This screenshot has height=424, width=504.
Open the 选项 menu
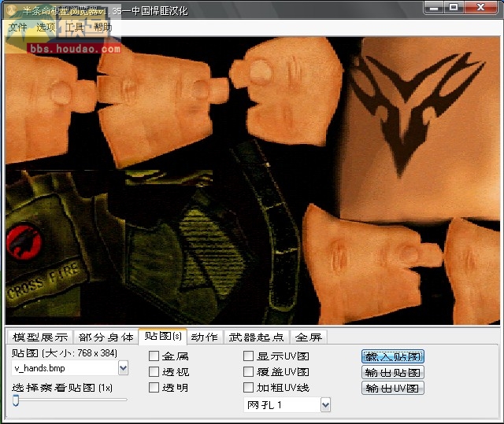click(x=46, y=28)
